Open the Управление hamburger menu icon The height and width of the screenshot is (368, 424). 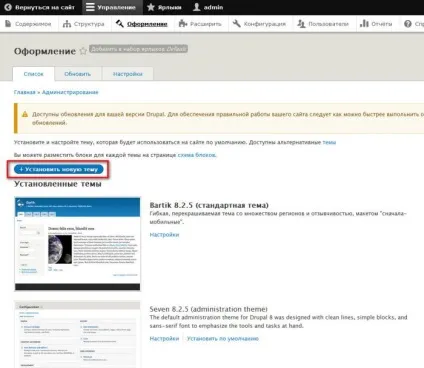point(90,7)
